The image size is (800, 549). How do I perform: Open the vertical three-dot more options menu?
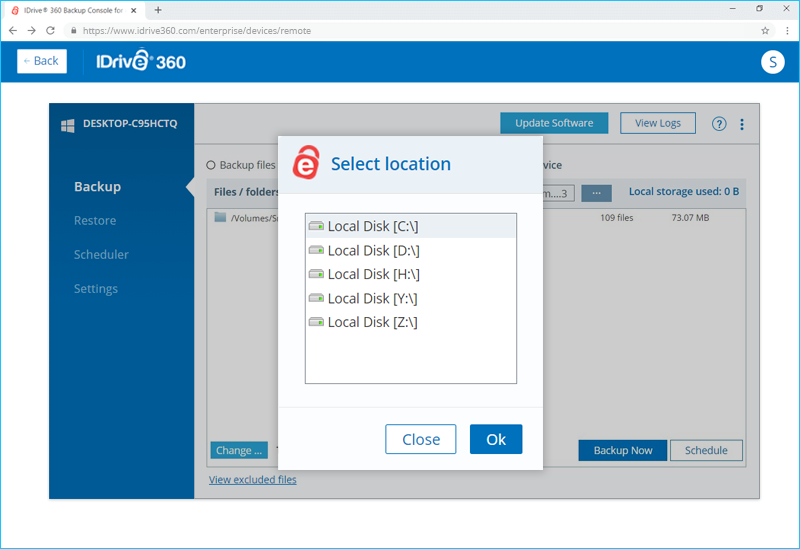pyautogui.click(x=742, y=124)
